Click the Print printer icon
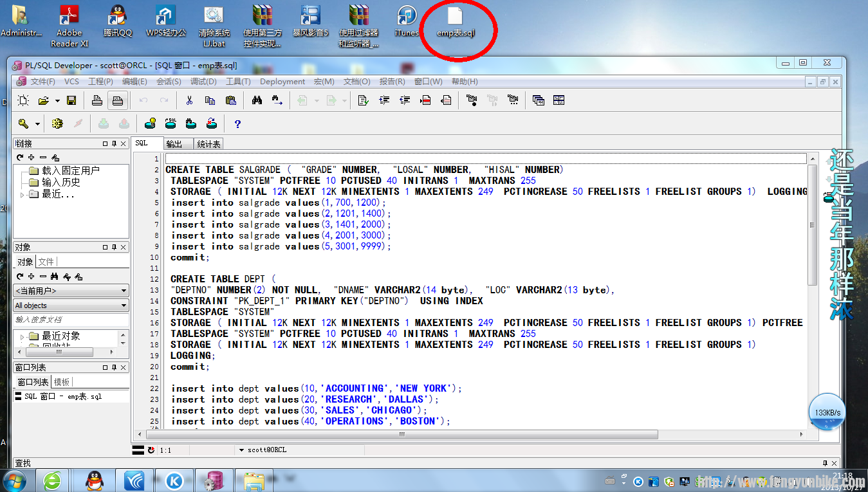Viewport: 868px width, 492px height. pyautogui.click(x=97, y=100)
